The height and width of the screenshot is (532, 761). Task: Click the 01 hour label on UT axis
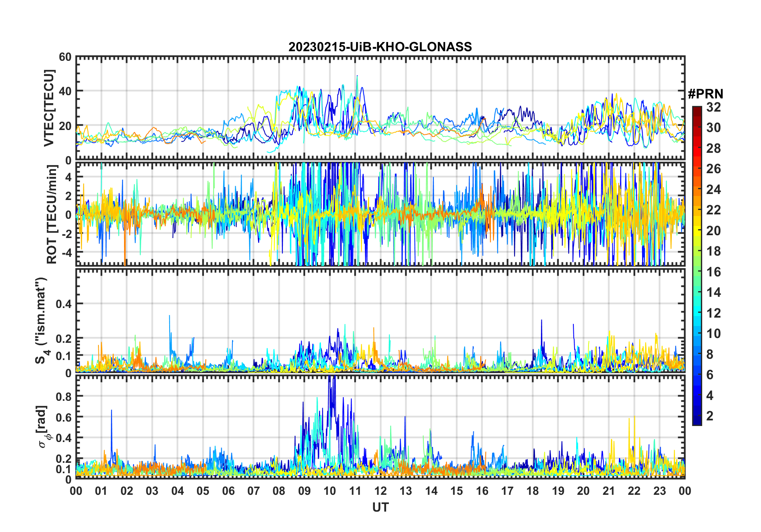click(101, 491)
